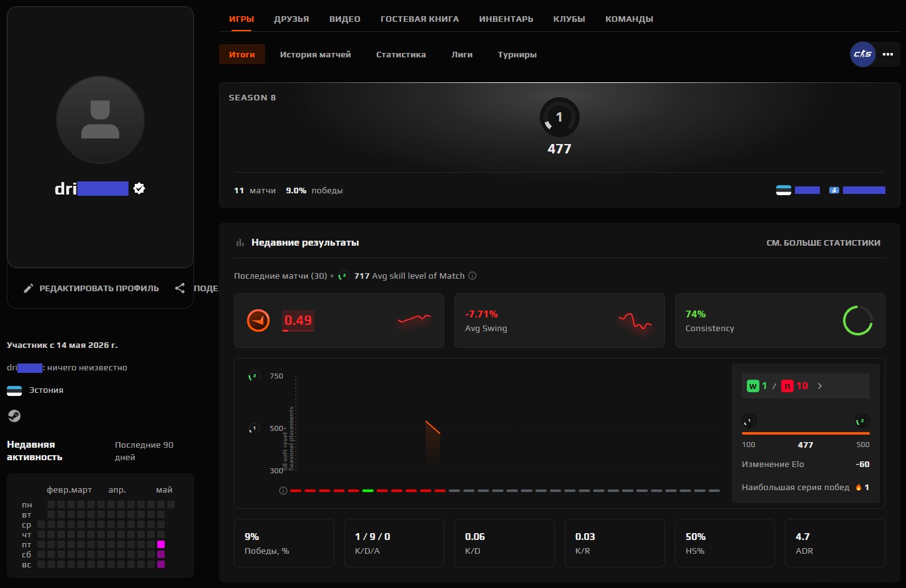Click the fire streak icon
This screenshot has width=906, height=588.
point(858,488)
